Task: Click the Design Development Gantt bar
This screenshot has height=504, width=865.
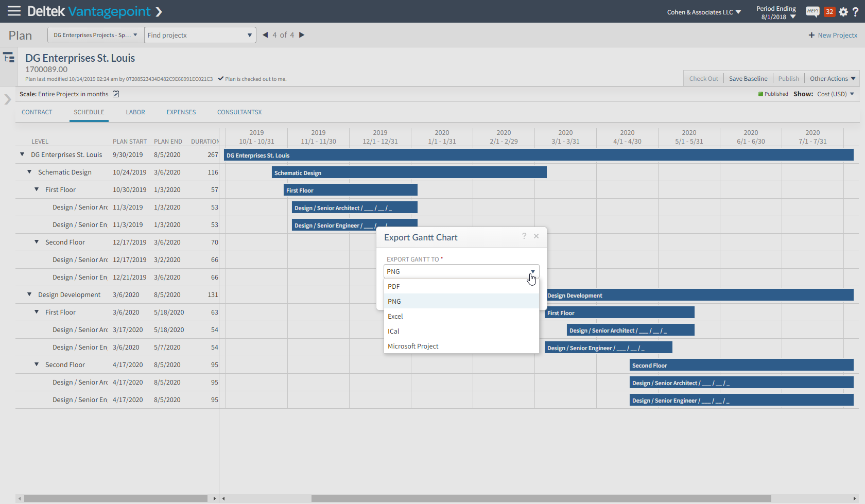Action: click(699, 295)
